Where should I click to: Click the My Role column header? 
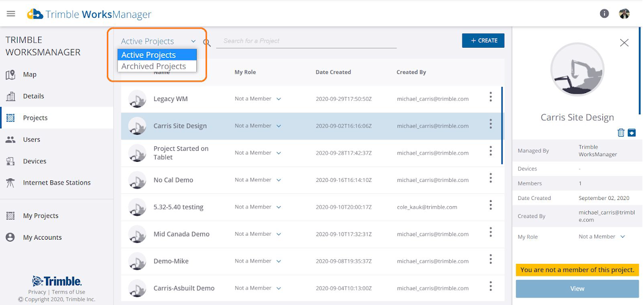point(245,72)
